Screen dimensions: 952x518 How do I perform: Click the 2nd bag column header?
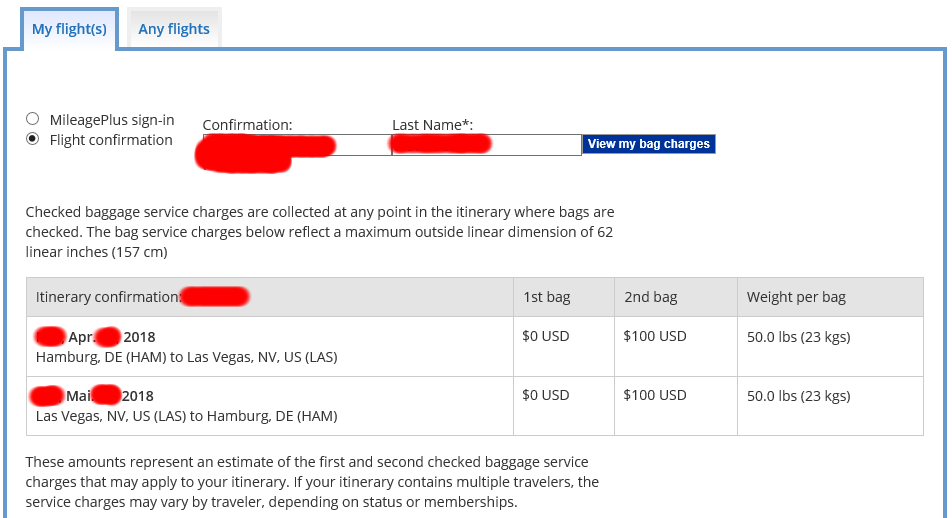(x=649, y=297)
